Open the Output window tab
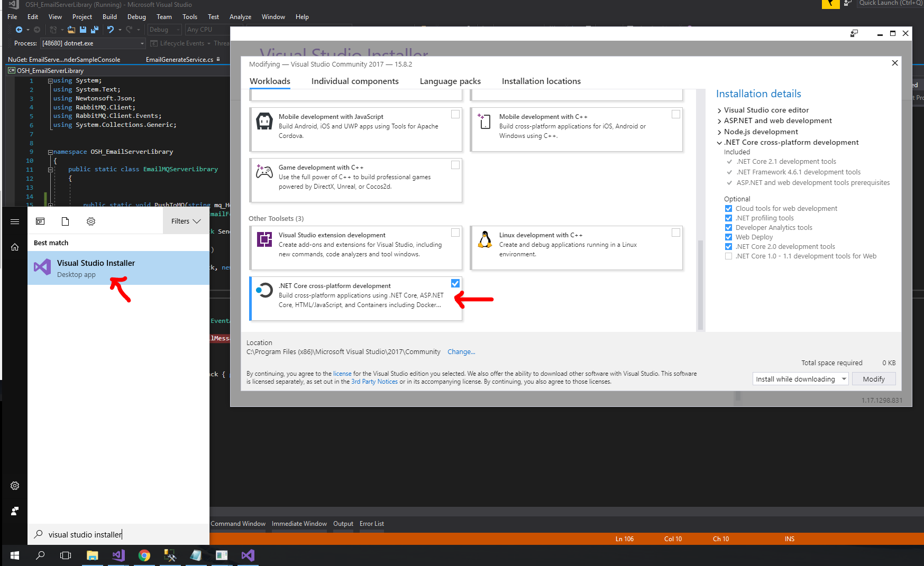The height and width of the screenshot is (566, 924). click(x=343, y=524)
